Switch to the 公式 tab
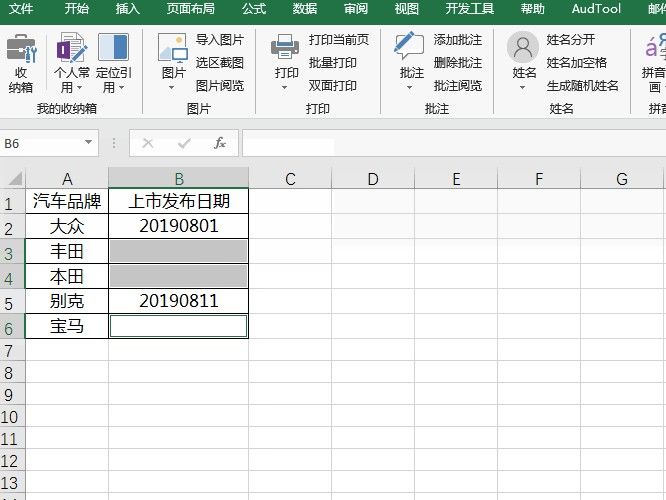666x500 pixels. pos(254,8)
